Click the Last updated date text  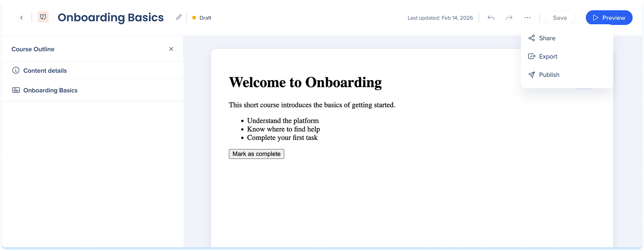click(440, 18)
